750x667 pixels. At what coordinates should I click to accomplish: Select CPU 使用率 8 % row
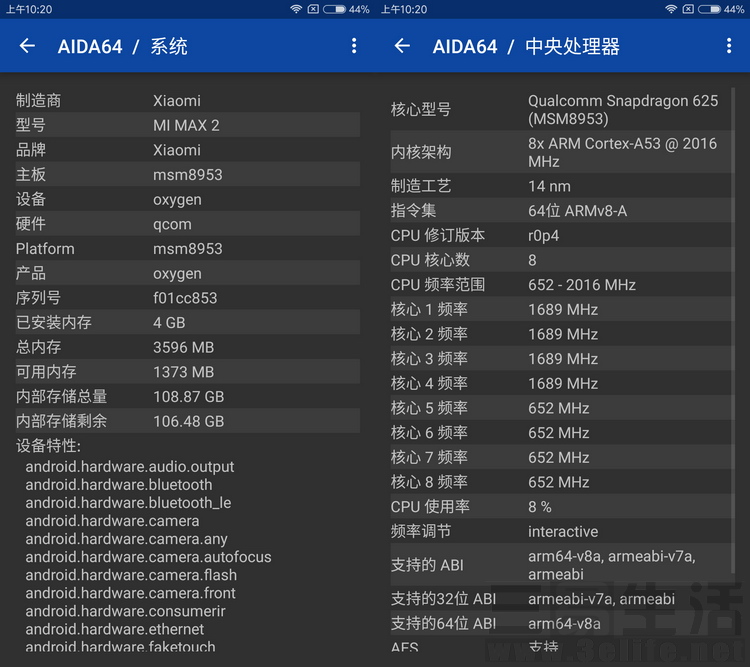[561, 506]
